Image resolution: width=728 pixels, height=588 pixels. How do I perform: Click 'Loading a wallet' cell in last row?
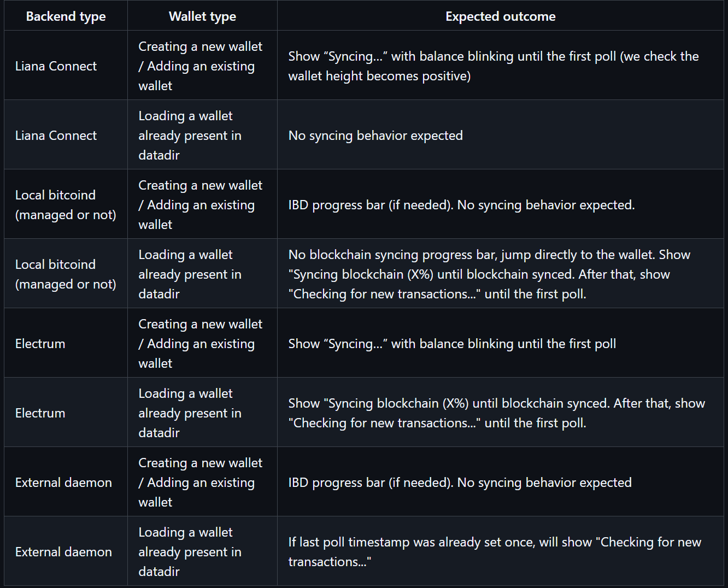pos(202,551)
